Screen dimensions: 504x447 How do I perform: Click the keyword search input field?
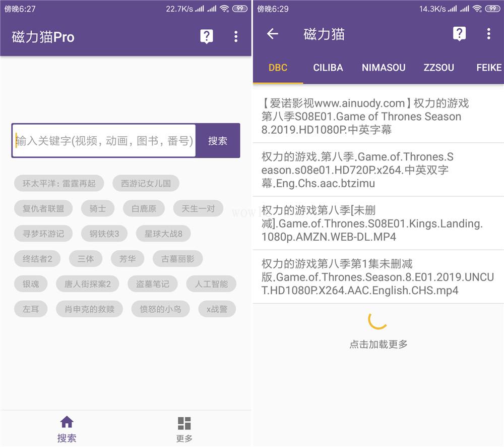(104, 141)
